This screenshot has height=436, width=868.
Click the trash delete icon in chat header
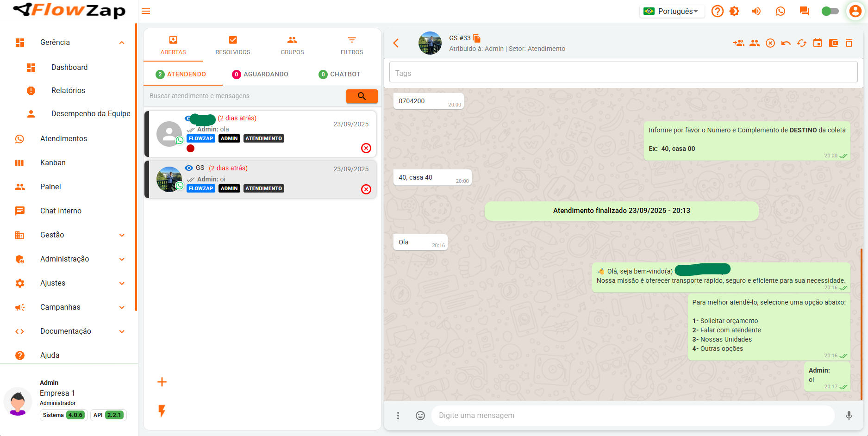[849, 43]
